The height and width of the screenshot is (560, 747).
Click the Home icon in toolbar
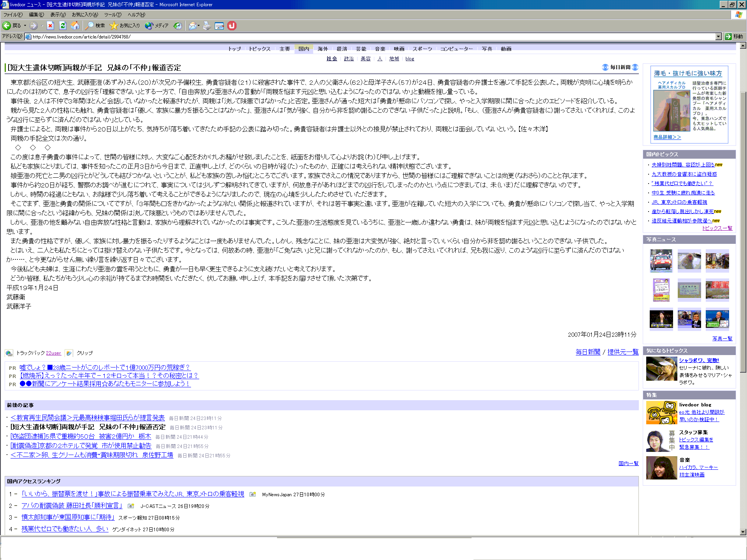(x=75, y=26)
